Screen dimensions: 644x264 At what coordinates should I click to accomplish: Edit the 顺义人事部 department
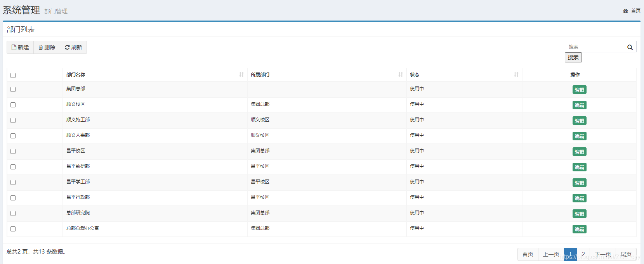point(579,136)
